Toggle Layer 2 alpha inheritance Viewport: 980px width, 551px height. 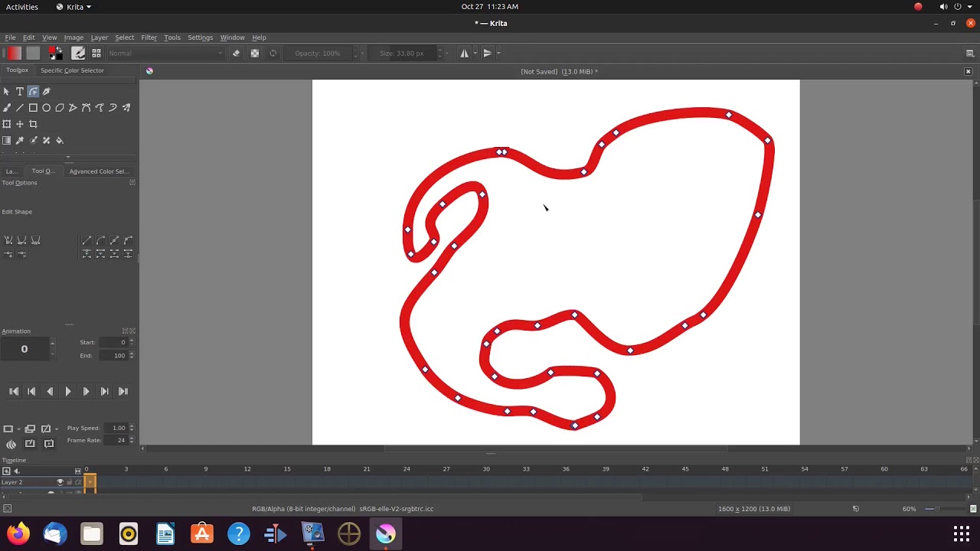tap(77, 482)
